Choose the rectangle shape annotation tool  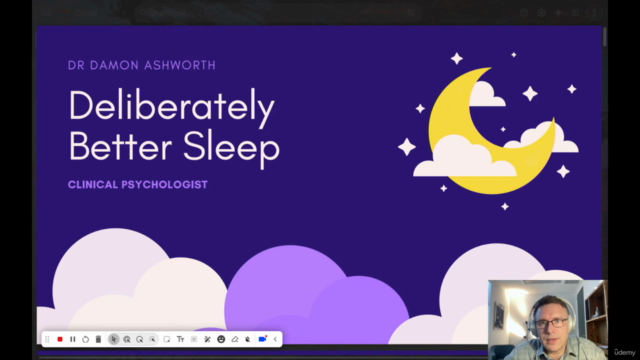(x=167, y=339)
